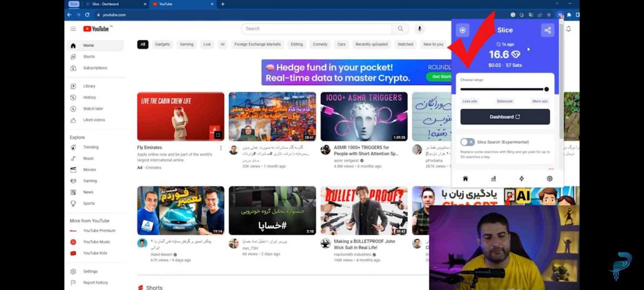Click the YouTube search input field
The image size is (644, 290).
(x=317, y=29)
